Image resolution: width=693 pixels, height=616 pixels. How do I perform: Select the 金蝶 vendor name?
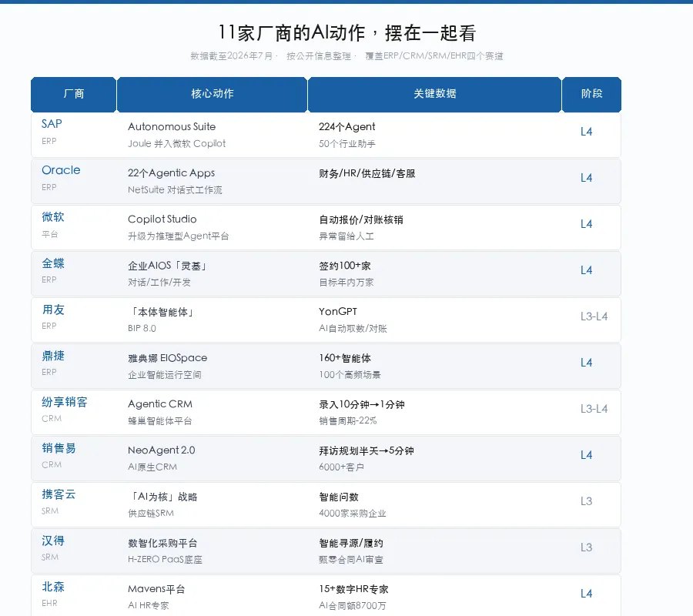click(53, 263)
